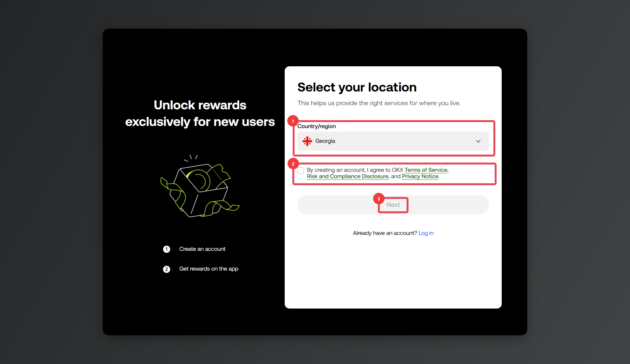This screenshot has width=630, height=364.
Task: Open the Country/region dropdown showing Georgia
Action: click(393, 141)
